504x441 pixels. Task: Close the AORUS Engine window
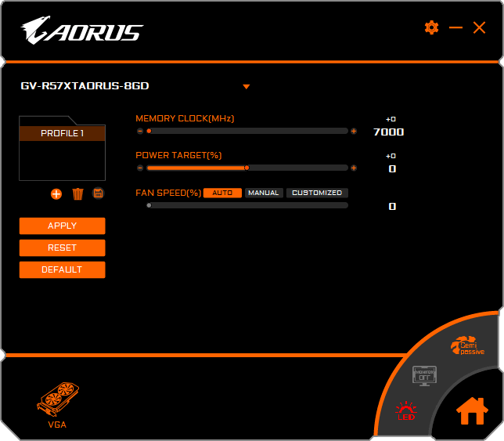coord(479,27)
